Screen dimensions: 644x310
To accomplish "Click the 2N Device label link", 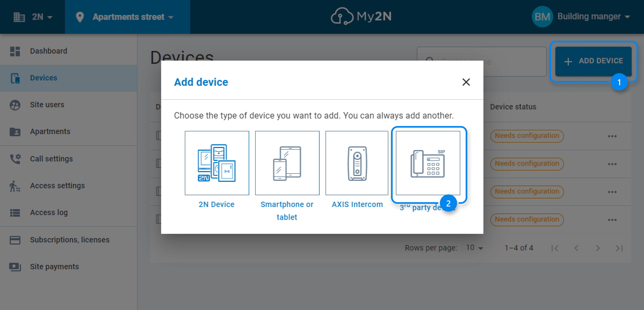I will click(216, 205).
